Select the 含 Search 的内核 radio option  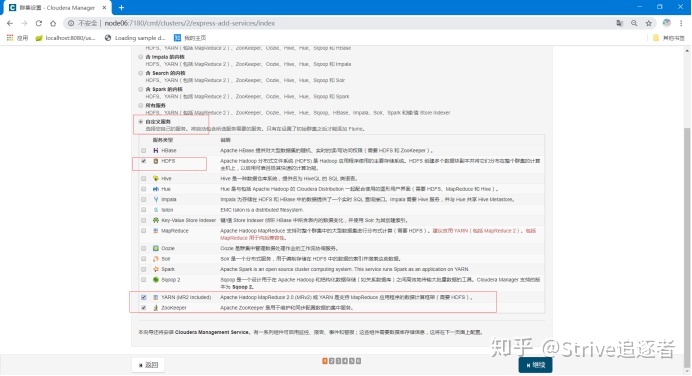(140, 73)
